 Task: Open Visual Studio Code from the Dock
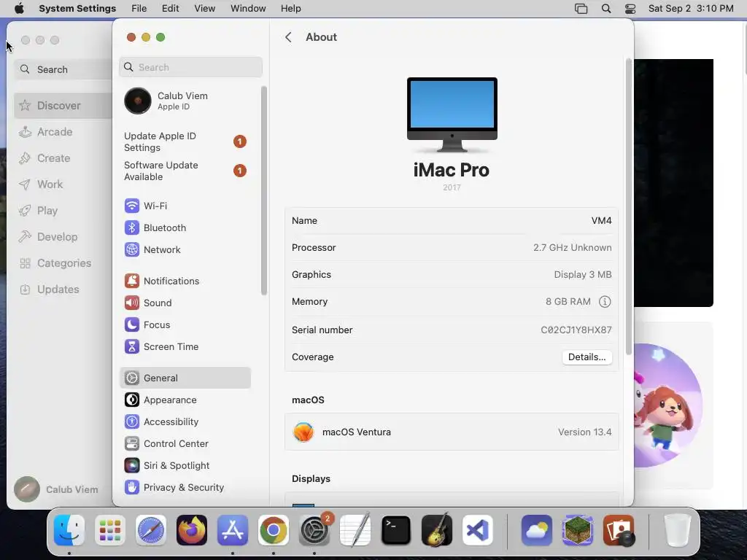478,530
